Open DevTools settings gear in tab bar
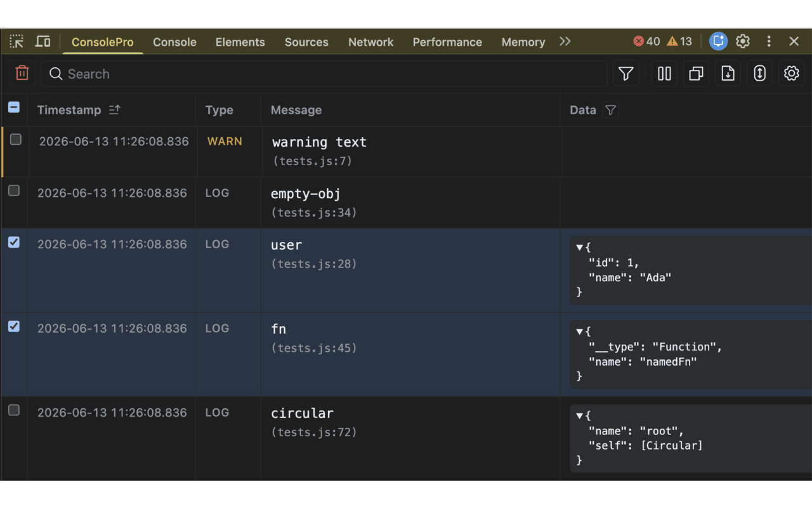The image size is (812, 508). coord(743,41)
